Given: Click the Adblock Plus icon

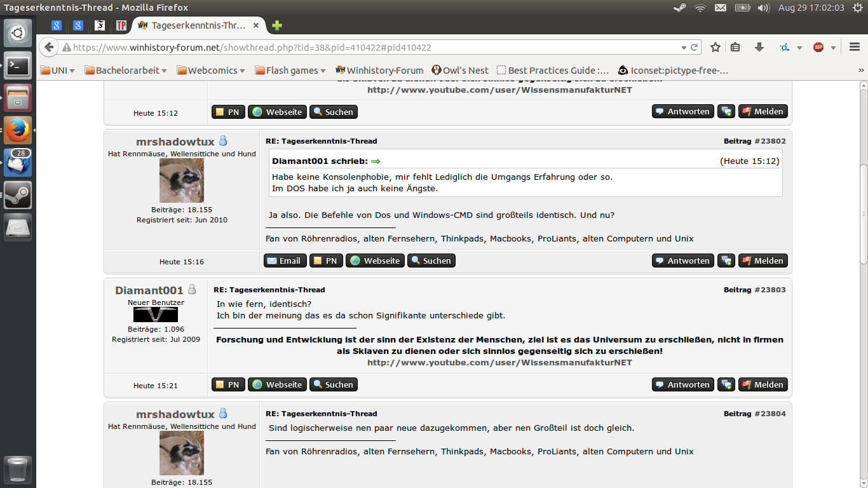Looking at the screenshot, I should 818,47.
